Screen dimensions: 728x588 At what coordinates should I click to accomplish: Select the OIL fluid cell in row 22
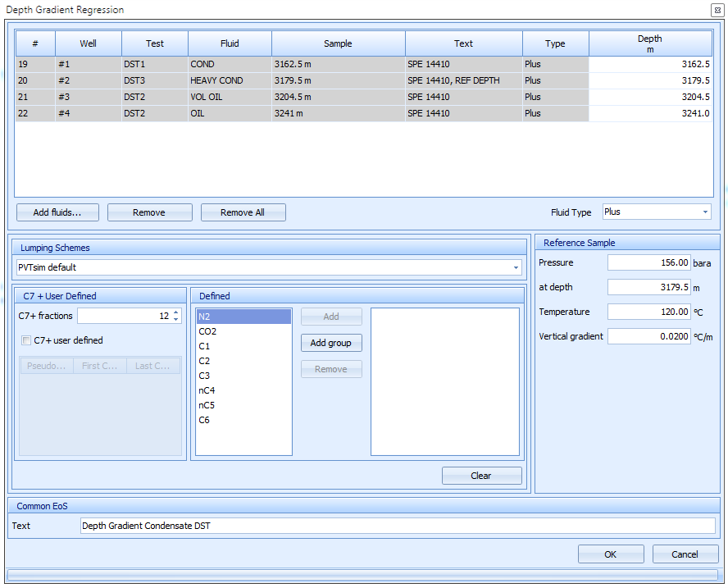[230, 113]
